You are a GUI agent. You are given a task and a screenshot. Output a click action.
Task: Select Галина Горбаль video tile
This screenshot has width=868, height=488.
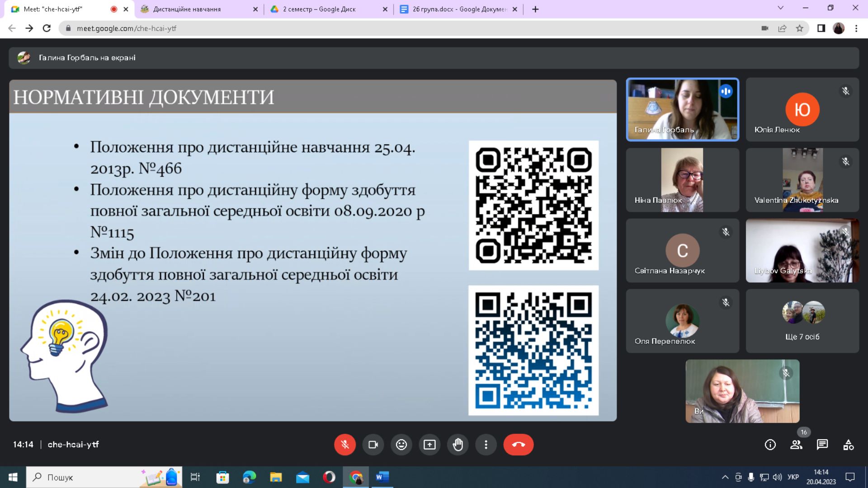(682, 109)
